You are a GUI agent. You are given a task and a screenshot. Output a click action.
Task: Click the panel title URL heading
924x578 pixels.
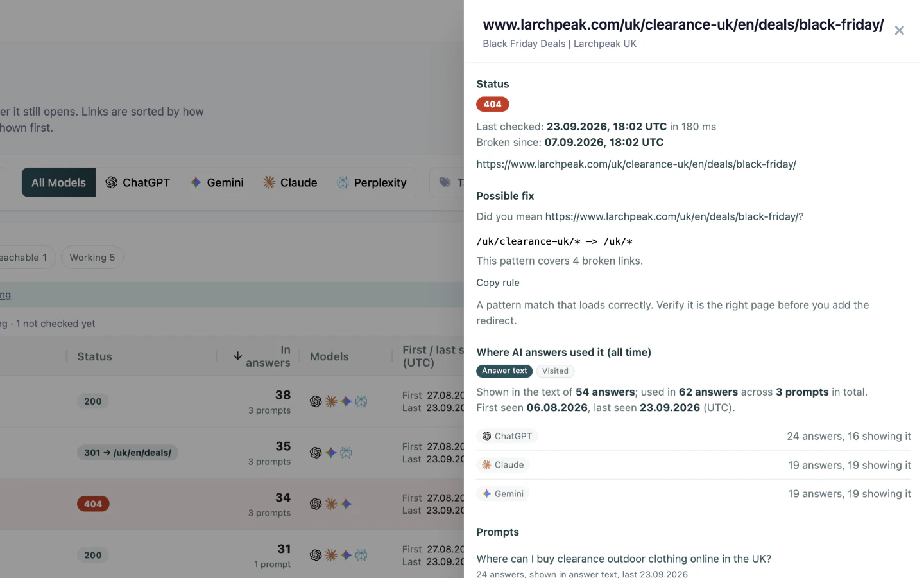pos(683,24)
